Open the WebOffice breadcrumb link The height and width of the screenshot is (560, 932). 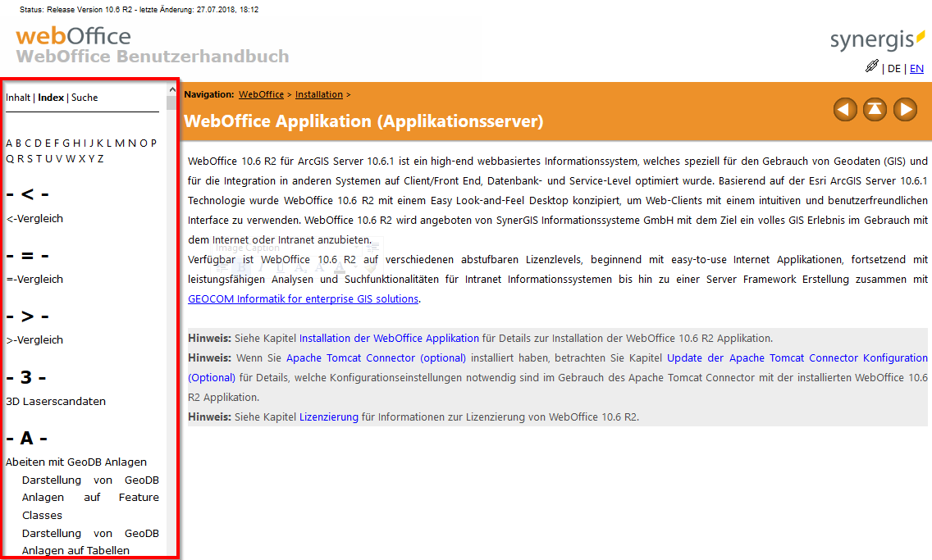[262, 94]
